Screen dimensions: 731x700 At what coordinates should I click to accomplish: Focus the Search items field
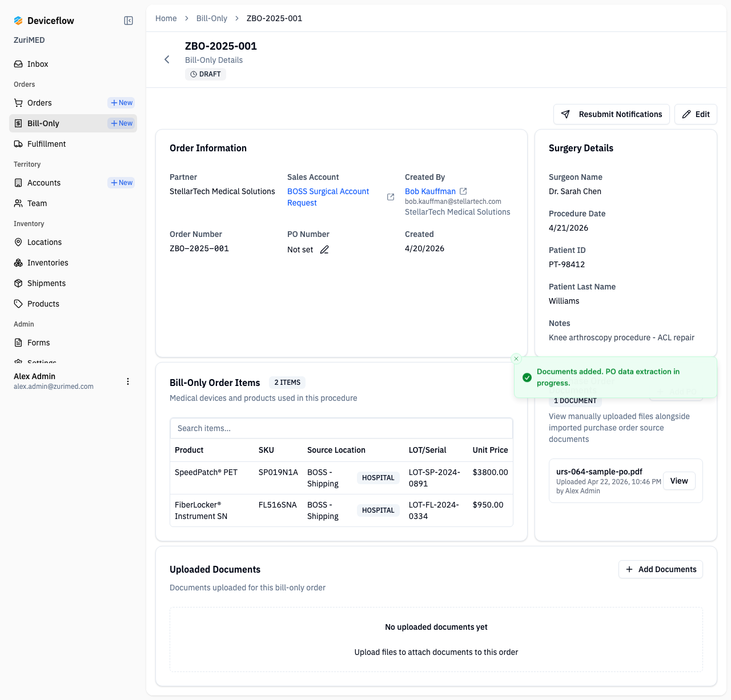(x=342, y=428)
